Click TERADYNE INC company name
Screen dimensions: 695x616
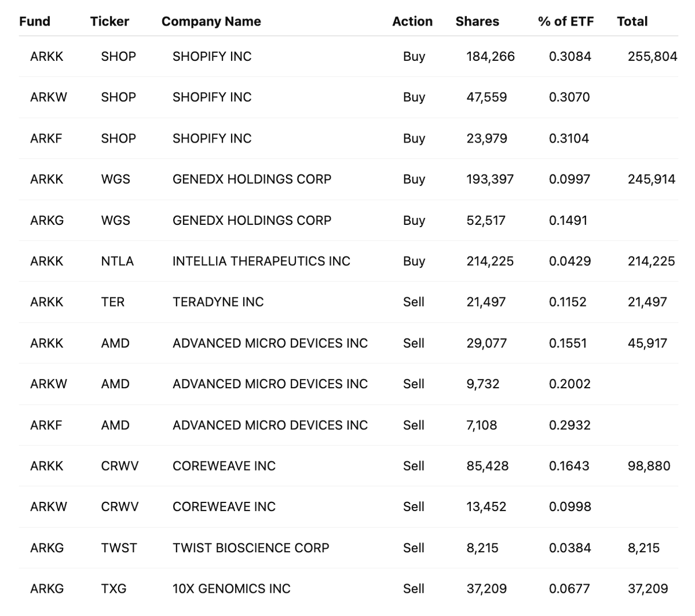[x=218, y=302]
